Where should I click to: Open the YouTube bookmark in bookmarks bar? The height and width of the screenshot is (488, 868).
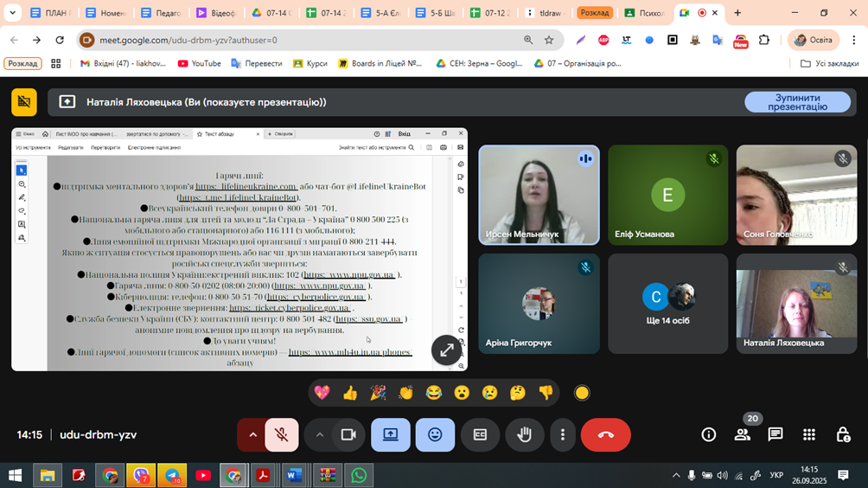click(199, 63)
